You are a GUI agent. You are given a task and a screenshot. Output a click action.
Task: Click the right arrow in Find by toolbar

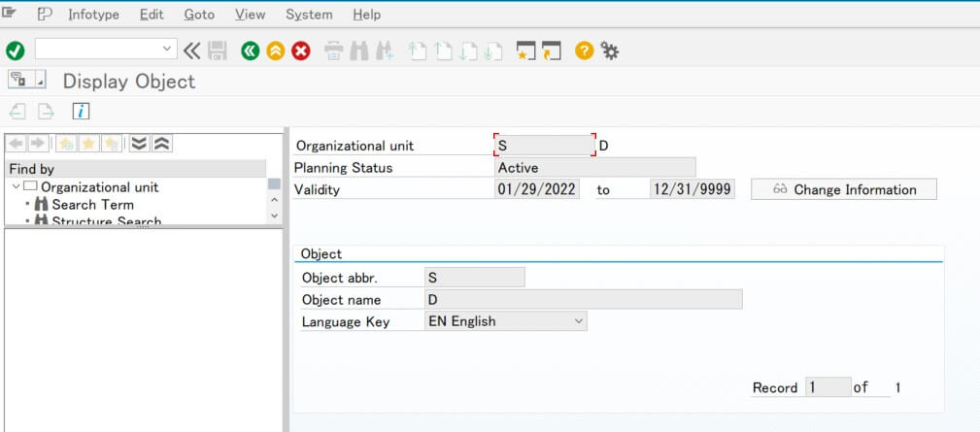38,144
